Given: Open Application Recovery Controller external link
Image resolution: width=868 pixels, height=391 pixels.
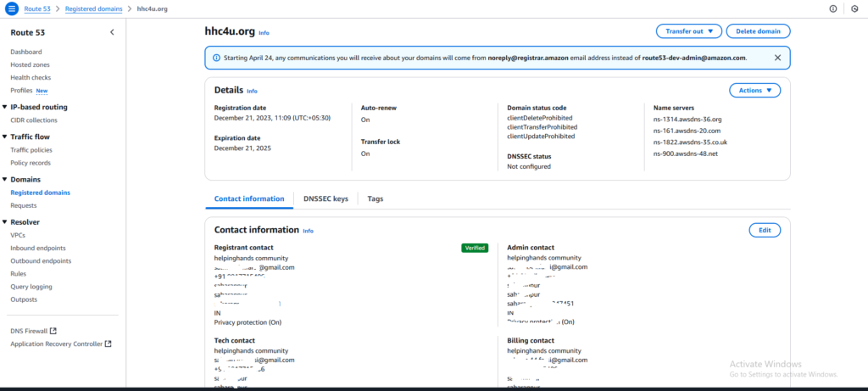Looking at the screenshot, I should 61,344.
